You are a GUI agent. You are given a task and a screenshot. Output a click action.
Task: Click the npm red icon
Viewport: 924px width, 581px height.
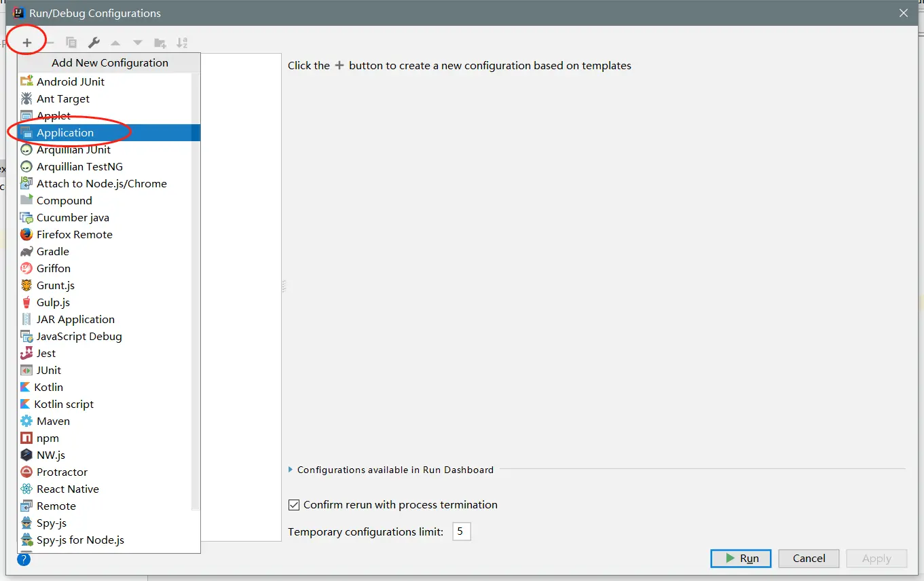(x=26, y=438)
